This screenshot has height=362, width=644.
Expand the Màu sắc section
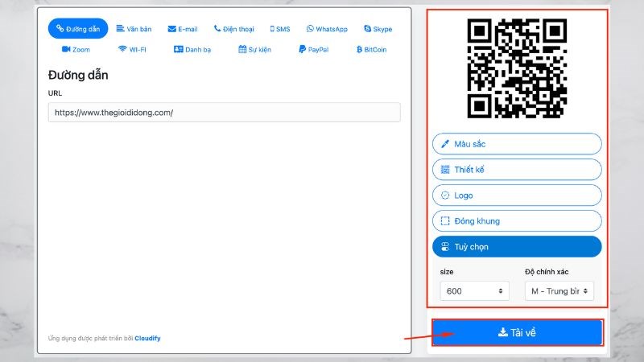(x=517, y=144)
